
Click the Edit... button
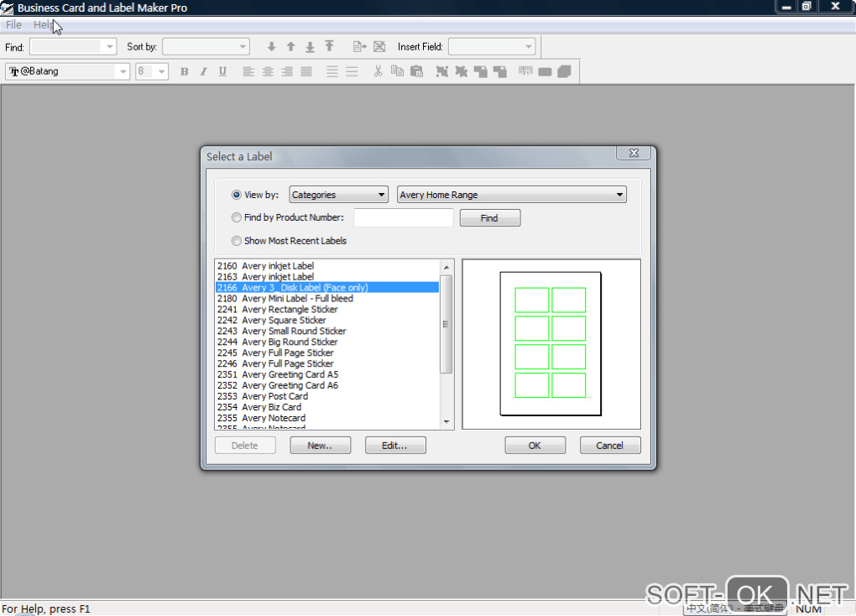point(395,446)
